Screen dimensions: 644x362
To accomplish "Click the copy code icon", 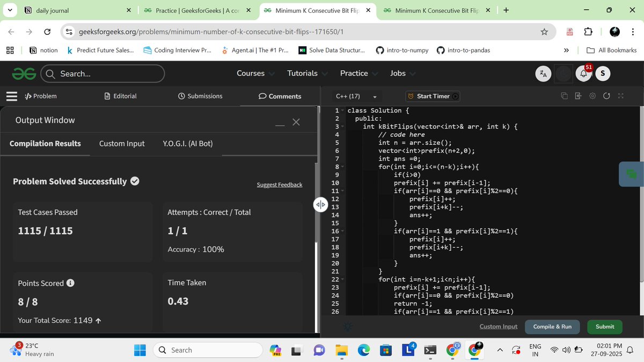I will 564,96.
